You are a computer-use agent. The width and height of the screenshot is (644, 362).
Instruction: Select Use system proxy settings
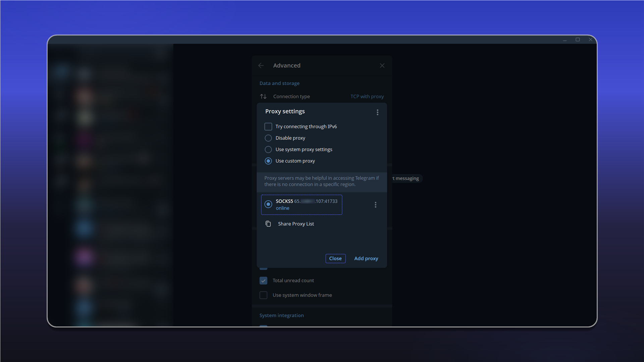coord(268,149)
